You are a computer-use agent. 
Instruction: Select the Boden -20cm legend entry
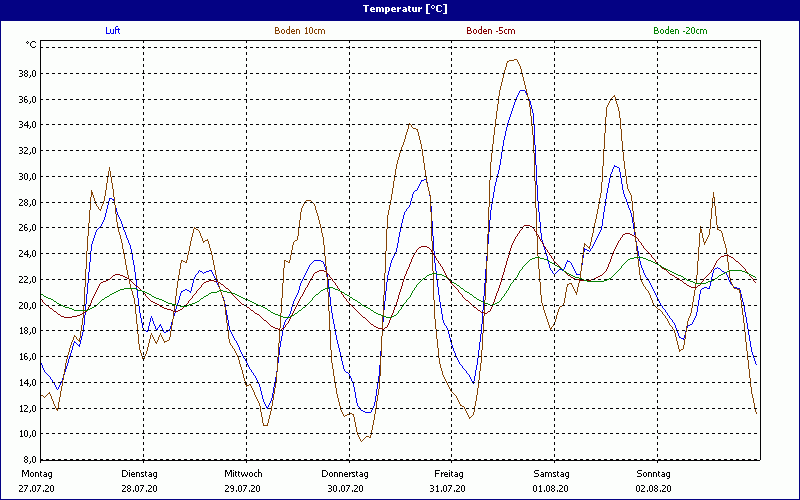tap(680, 31)
